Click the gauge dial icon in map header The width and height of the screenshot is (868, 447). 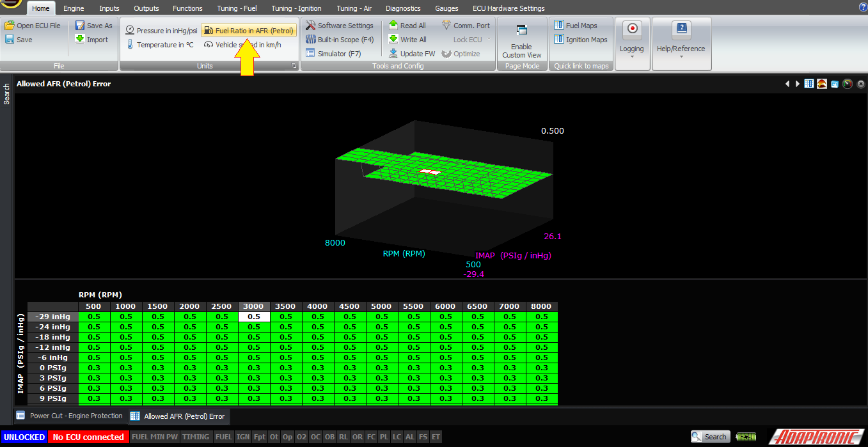[x=848, y=84]
